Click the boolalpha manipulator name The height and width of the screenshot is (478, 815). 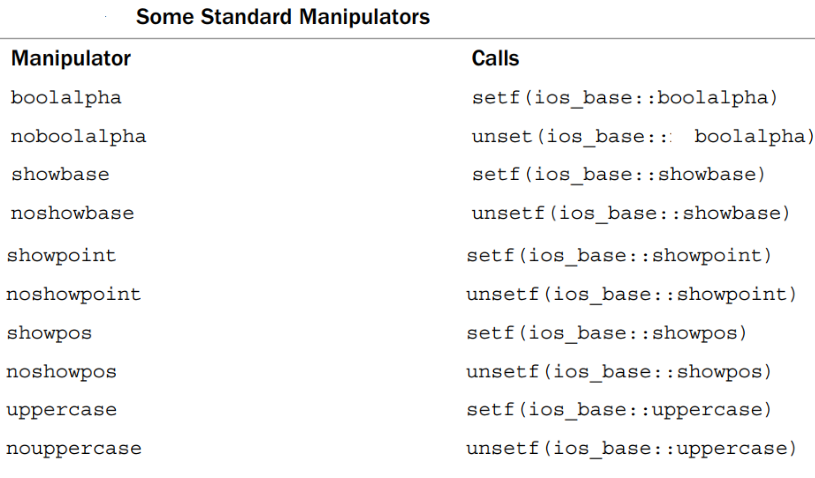tap(66, 98)
